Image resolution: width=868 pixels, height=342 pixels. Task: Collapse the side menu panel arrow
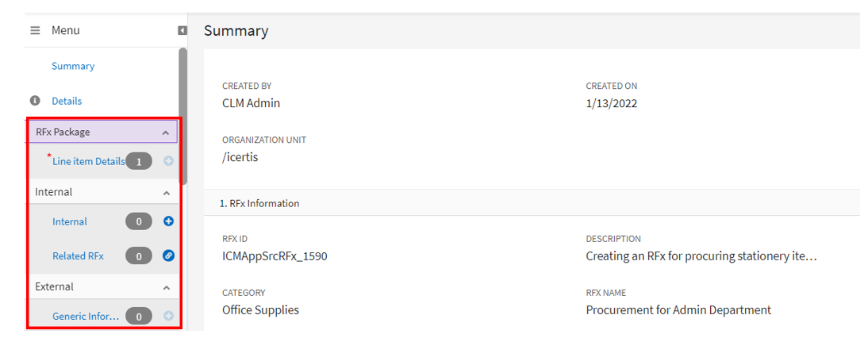click(182, 30)
